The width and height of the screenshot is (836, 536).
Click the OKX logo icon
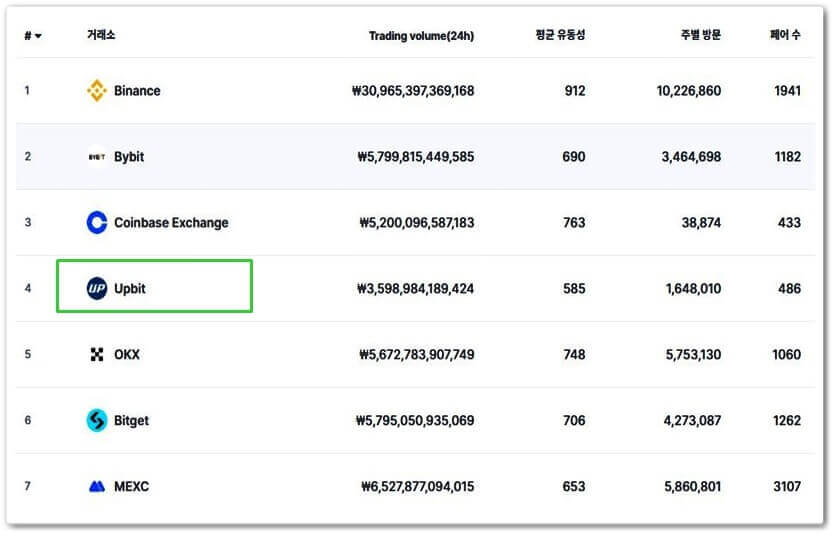(x=97, y=355)
